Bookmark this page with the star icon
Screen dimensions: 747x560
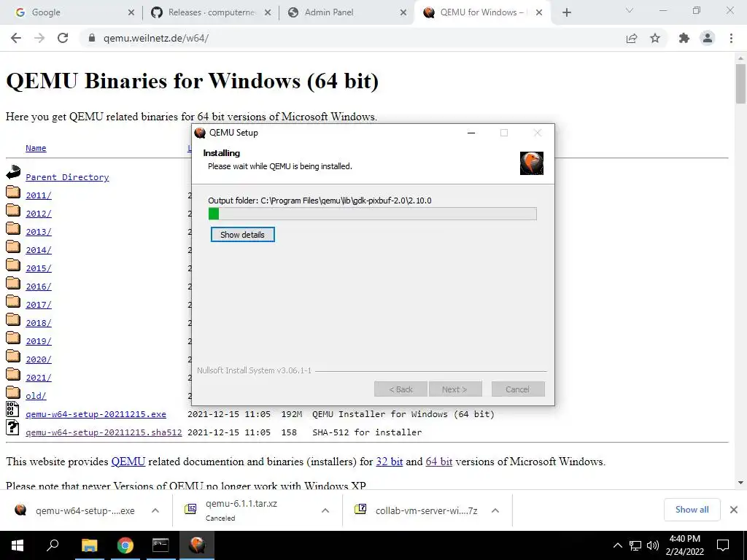[655, 38]
